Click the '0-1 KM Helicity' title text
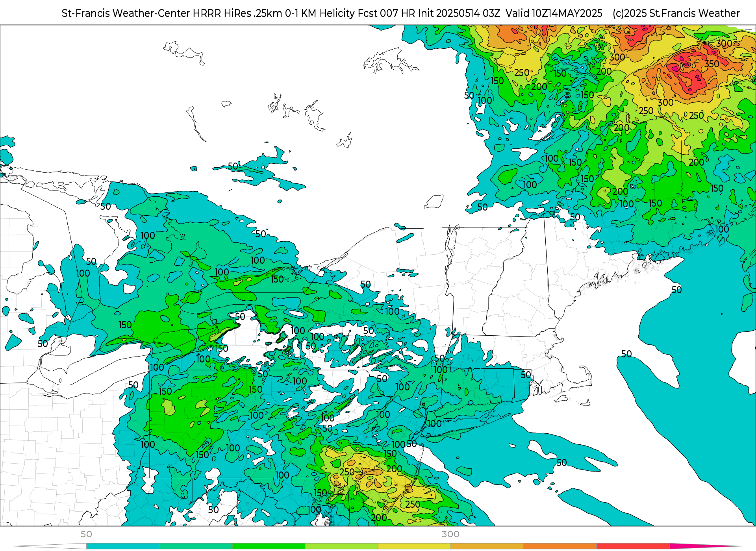This screenshot has height=551, width=756. point(320,13)
